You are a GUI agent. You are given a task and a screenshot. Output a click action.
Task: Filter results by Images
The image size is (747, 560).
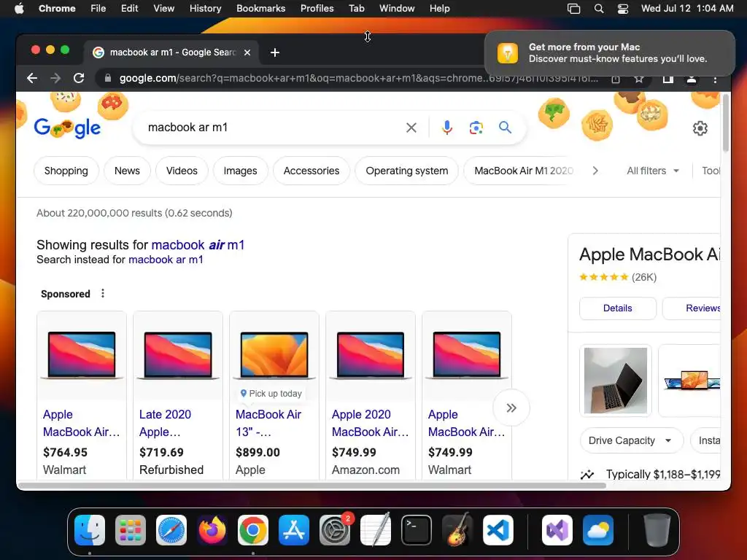(240, 171)
